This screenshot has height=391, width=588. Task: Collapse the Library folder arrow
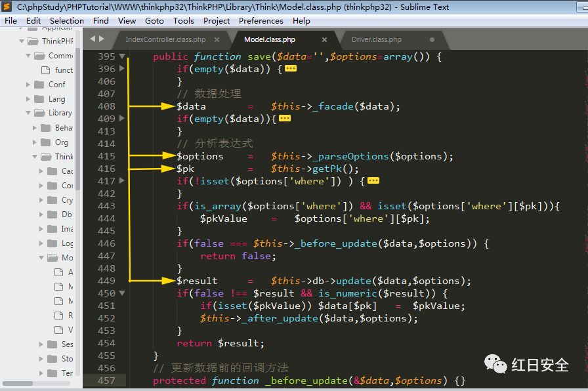[x=28, y=113]
